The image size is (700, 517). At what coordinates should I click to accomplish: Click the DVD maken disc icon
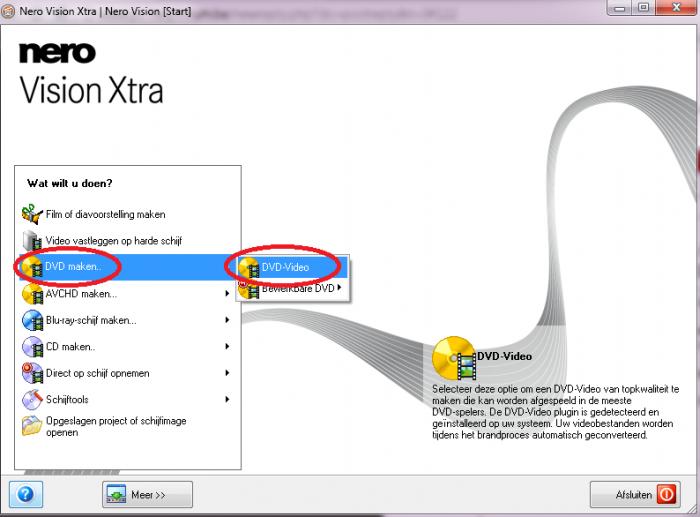coord(32,267)
